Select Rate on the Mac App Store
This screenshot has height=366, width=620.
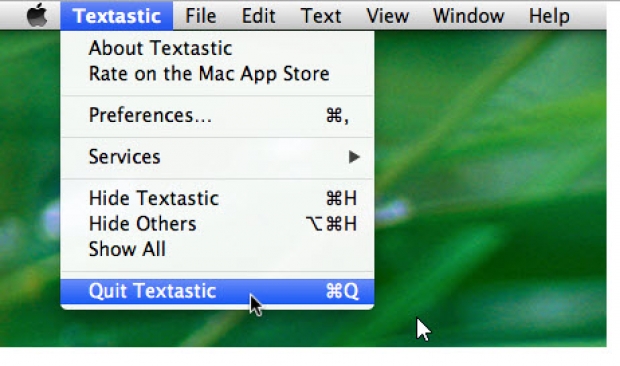(217, 74)
